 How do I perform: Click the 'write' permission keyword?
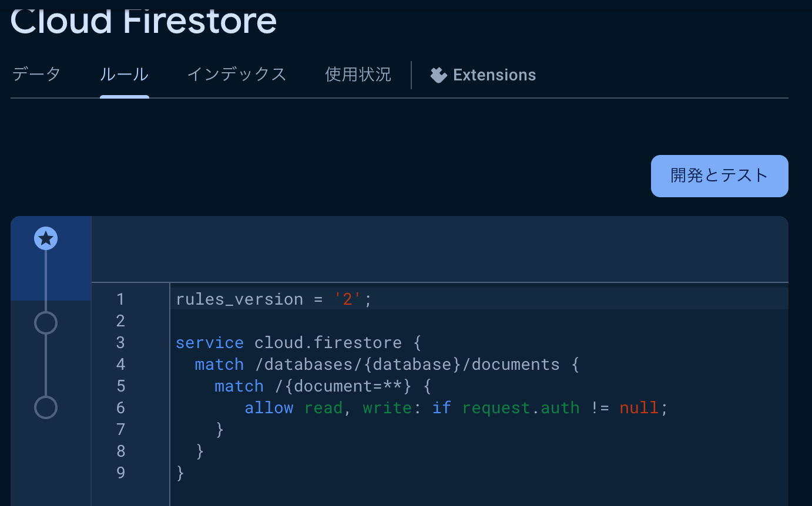click(x=387, y=408)
